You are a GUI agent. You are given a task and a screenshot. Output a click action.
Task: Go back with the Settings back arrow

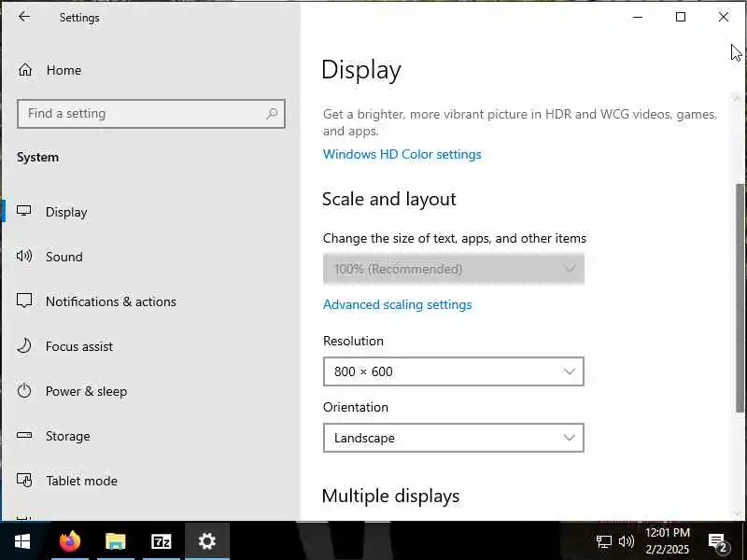[24, 17]
